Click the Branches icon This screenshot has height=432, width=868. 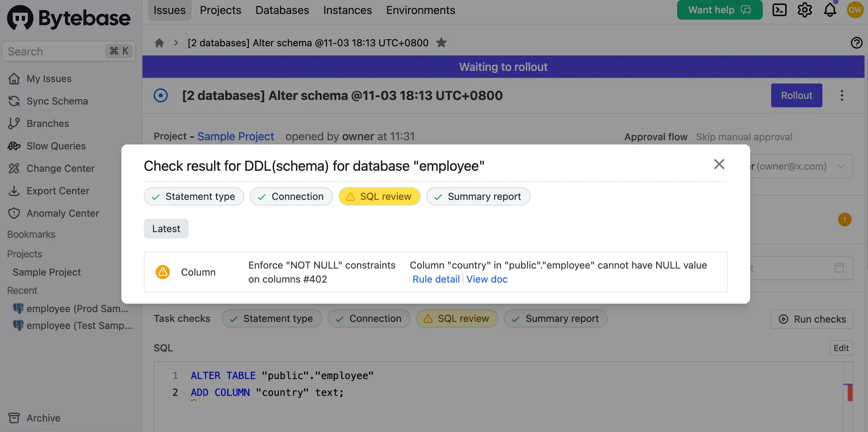[x=14, y=123]
